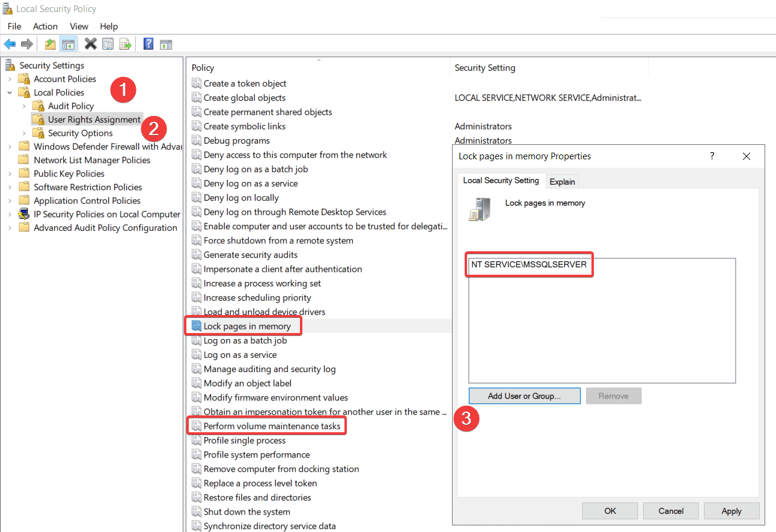
Task: Click the Add User or Group button
Action: pyautogui.click(x=524, y=396)
